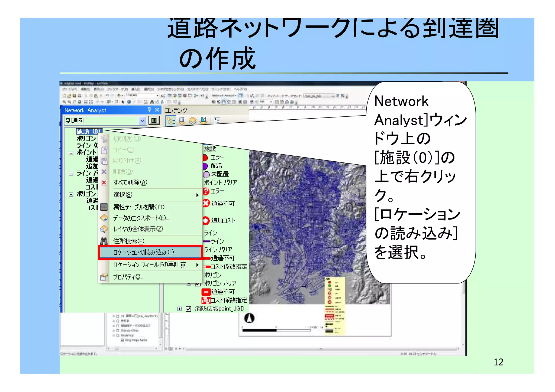Expand the 消防広域point_JGD layer
The height and width of the screenshot is (392, 555).
[x=179, y=309]
